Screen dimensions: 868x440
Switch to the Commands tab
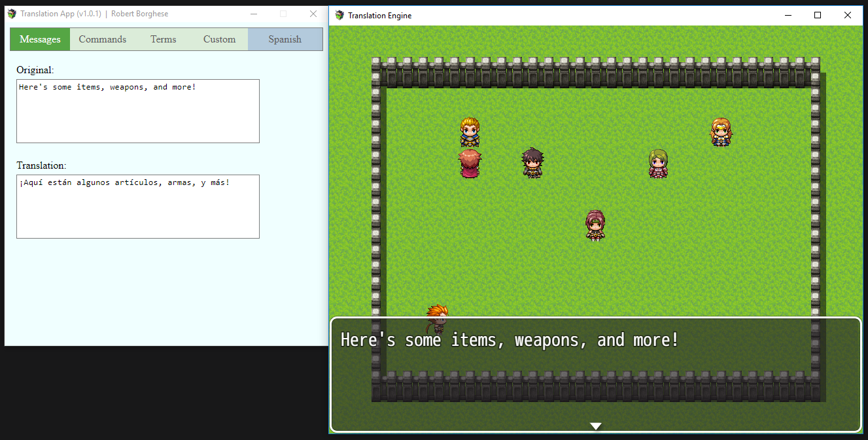(x=102, y=39)
